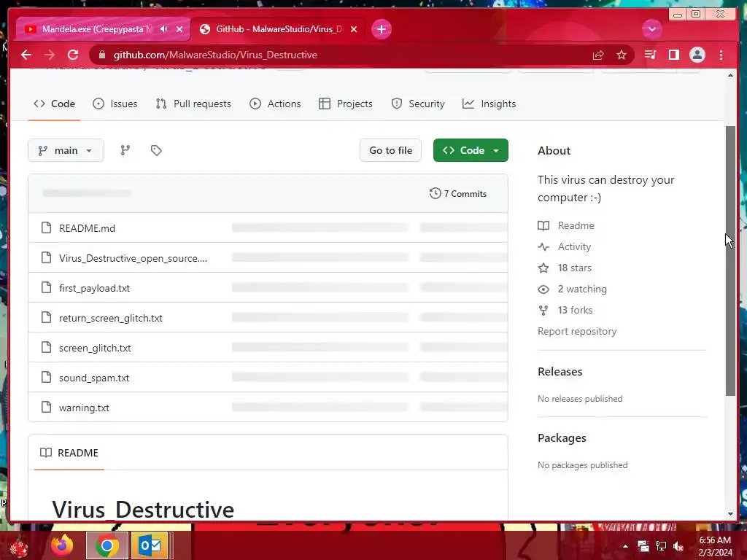Open return_screen_glitch.txt file

[111, 318]
